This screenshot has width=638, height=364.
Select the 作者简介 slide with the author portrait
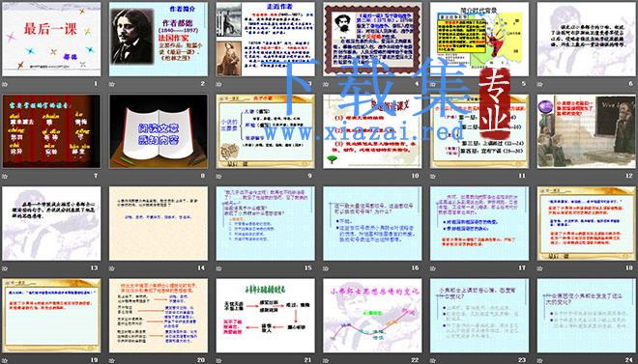pyautogui.click(x=159, y=40)
